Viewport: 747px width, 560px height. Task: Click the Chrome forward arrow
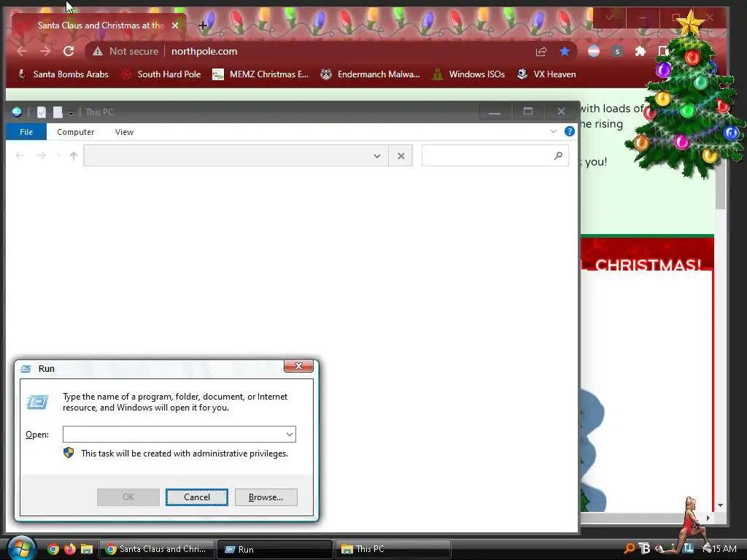[44, 51]
